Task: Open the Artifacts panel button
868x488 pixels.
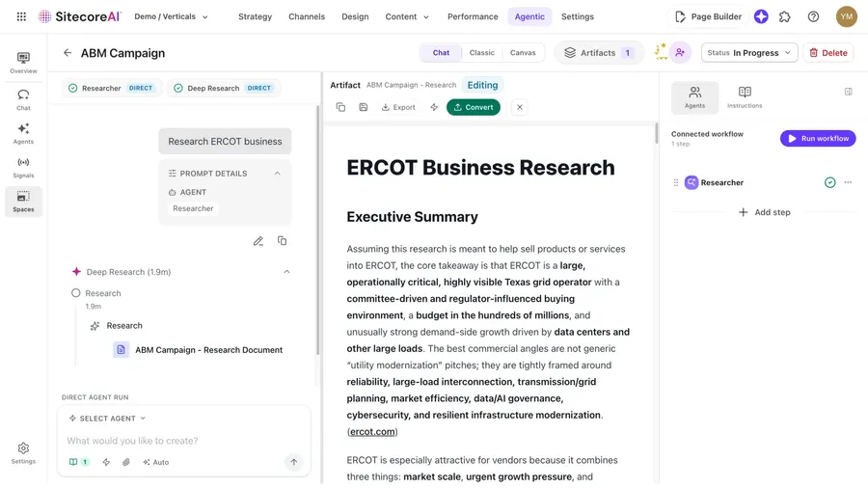Action: pos(598,53)
